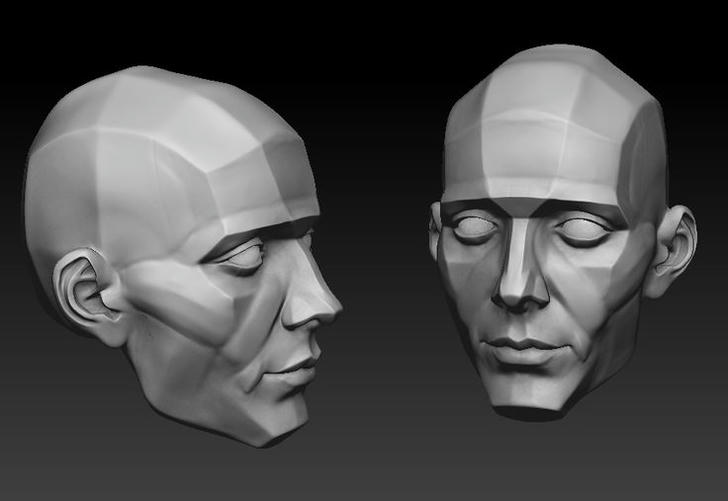The height and width of the screenshot is (501, 728).
Task: Select the closed eye on the left head
Action: click(243, 257)
